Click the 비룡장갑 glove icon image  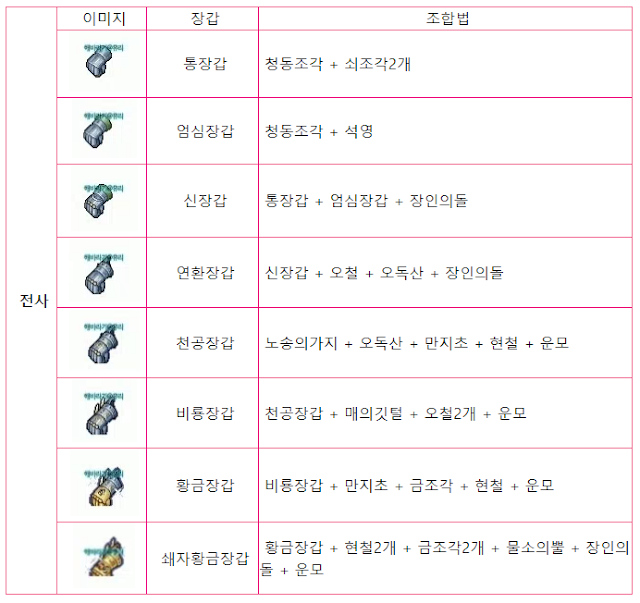pos(102,413)
